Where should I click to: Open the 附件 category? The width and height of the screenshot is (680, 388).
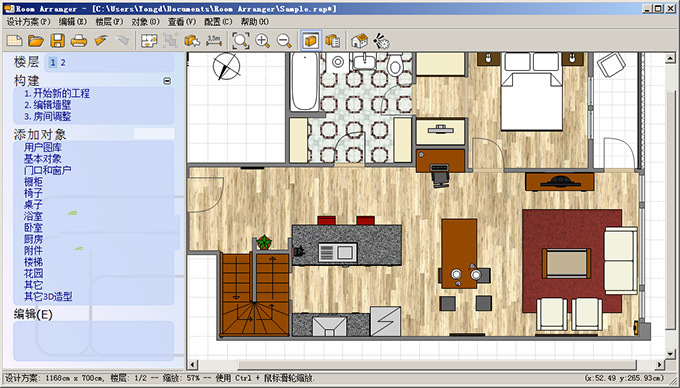click(x=33, y=251)
